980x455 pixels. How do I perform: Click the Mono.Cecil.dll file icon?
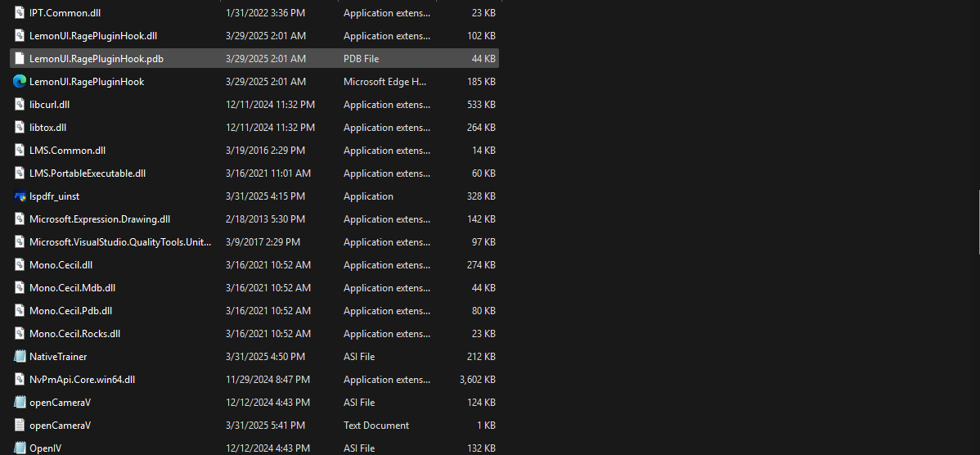coord(20,265)
